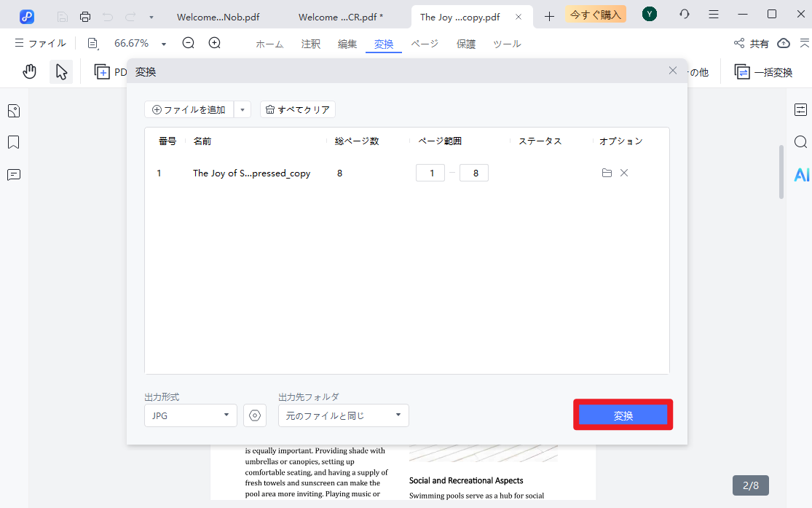The height and width of the screenshot is (508, 812).
Task: Open the Annotations panel in the sidebar
Action: point(13,174)
